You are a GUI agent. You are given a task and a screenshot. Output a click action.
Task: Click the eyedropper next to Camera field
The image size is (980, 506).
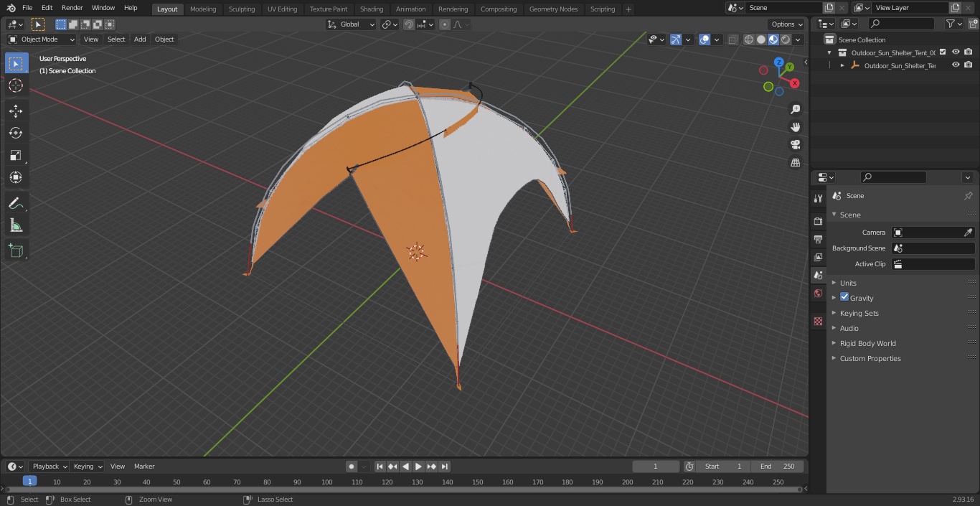click(x=968, y=233)
